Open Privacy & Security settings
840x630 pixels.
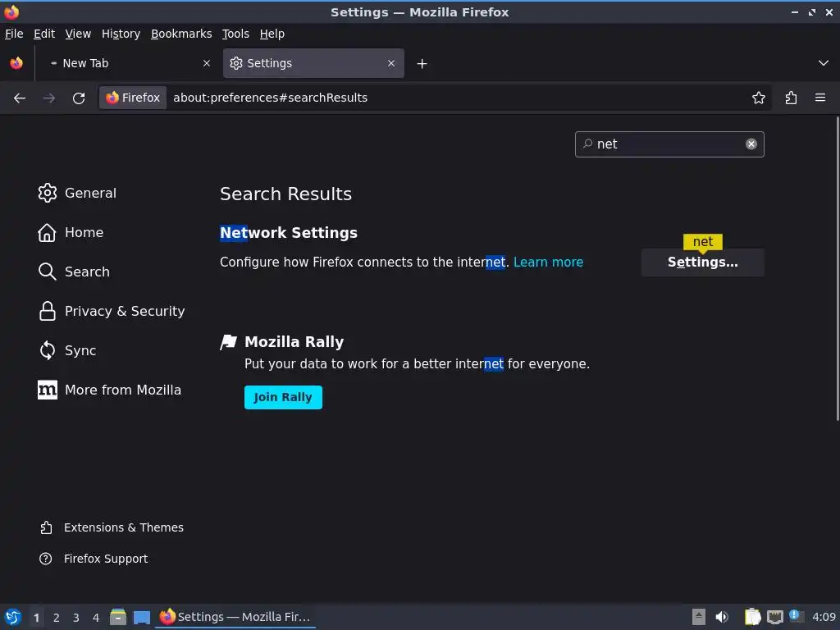[112, 311]
